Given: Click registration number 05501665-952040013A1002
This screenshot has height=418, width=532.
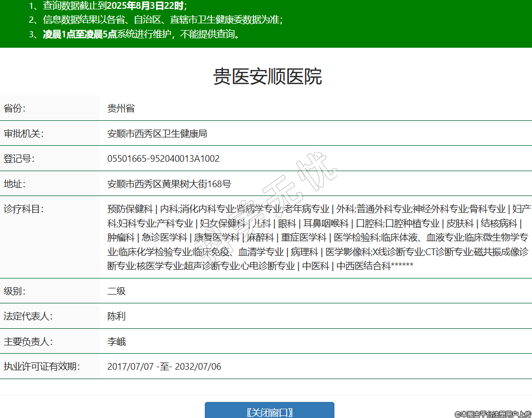Looking at the screenshot, I should (163, 159).
